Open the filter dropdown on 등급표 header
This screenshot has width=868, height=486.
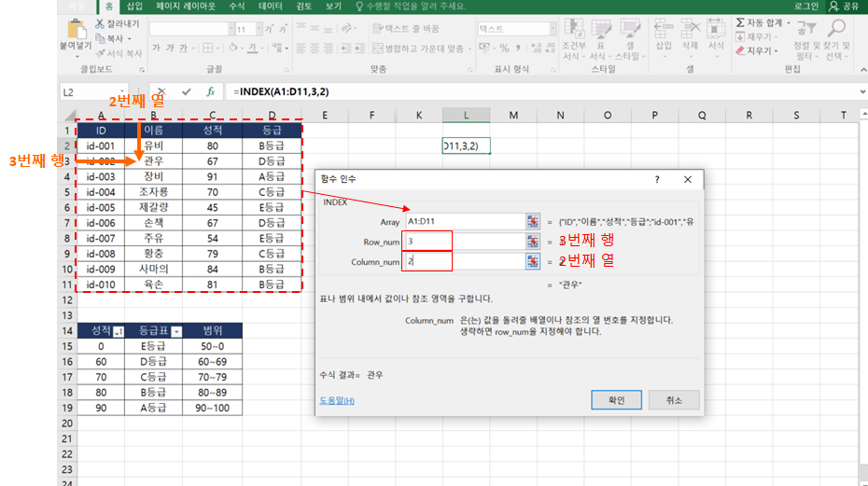(x=176, y=331)
